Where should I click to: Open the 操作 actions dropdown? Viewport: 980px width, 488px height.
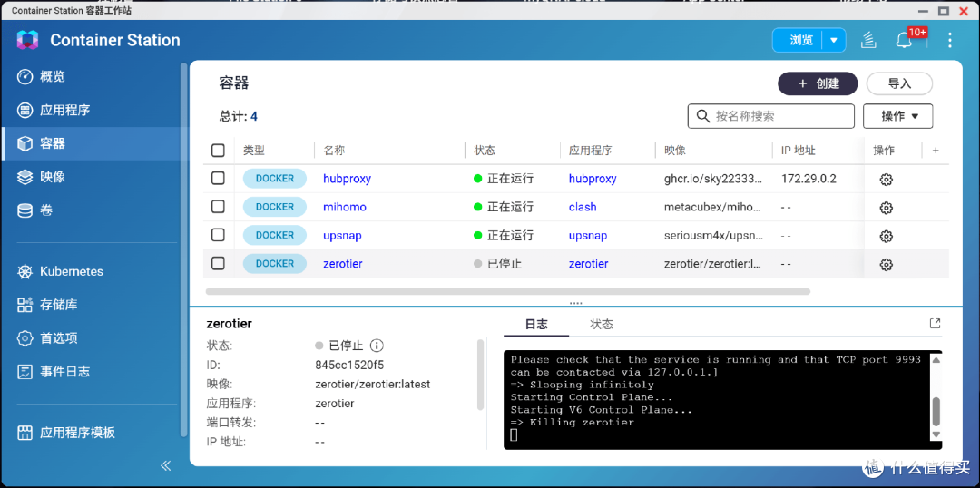[898, 116]
